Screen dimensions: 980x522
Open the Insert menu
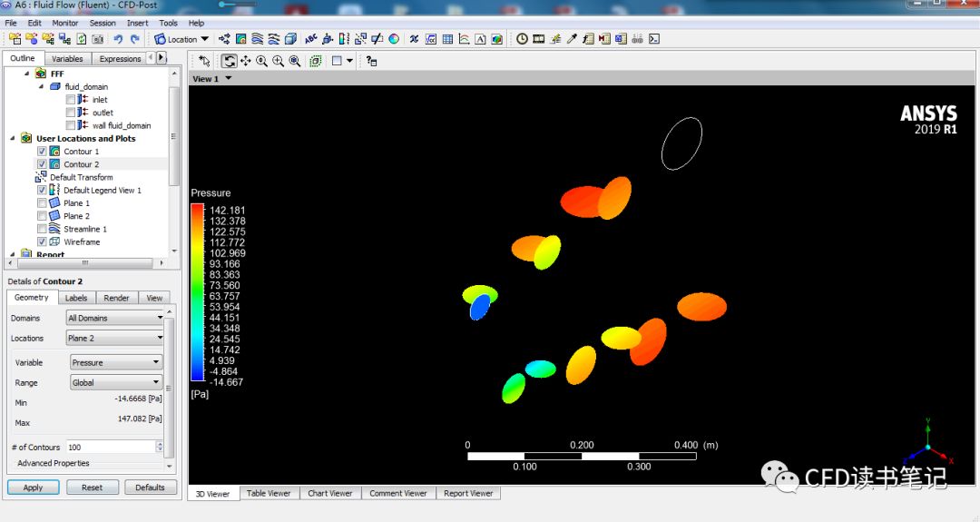138,23
